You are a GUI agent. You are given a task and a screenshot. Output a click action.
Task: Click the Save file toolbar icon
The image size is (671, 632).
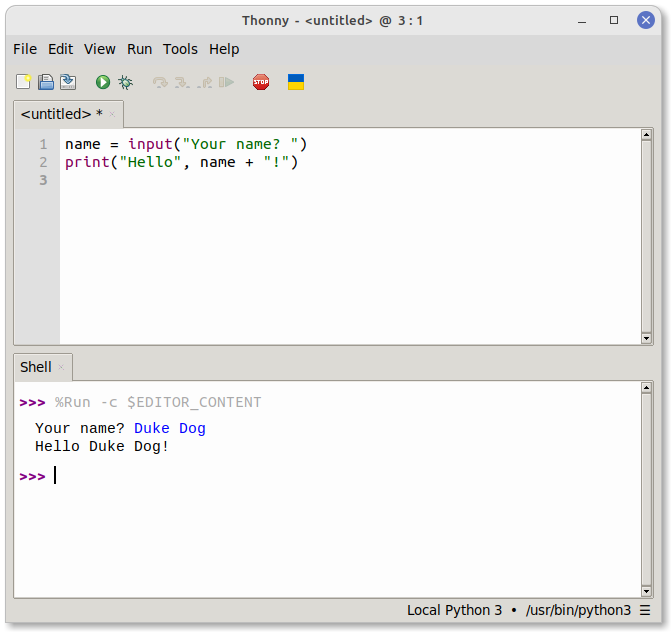coord(68,82)
